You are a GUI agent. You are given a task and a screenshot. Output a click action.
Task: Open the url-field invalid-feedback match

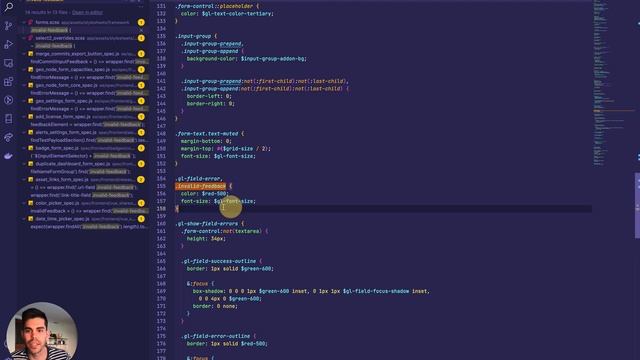(84, 187)
